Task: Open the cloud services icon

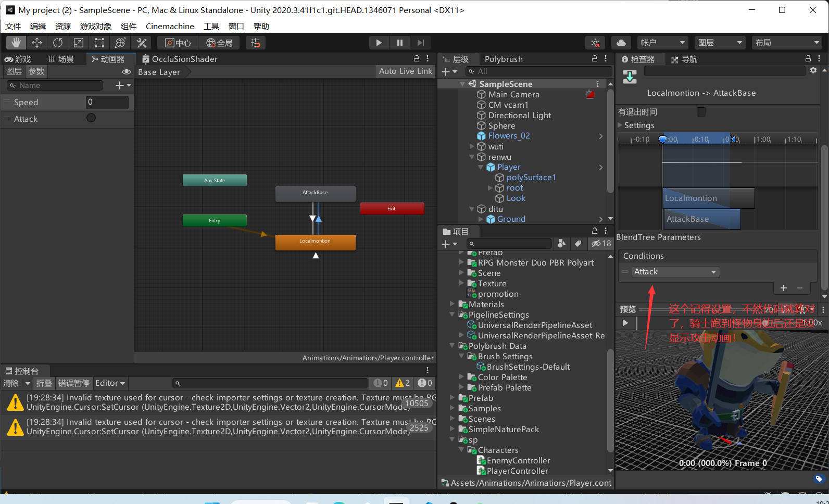Action: (621, 43)
